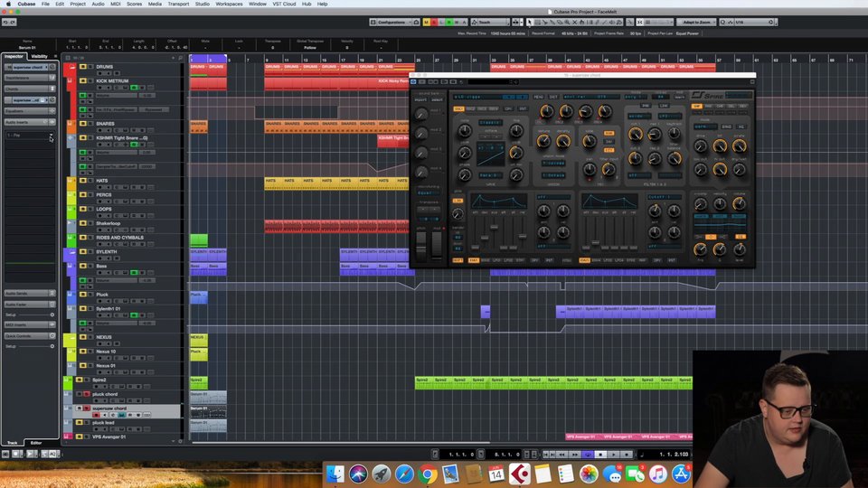The image size is (868, 488).
Task: Toggle global green R read automation
Action: (x=449, y=22)
